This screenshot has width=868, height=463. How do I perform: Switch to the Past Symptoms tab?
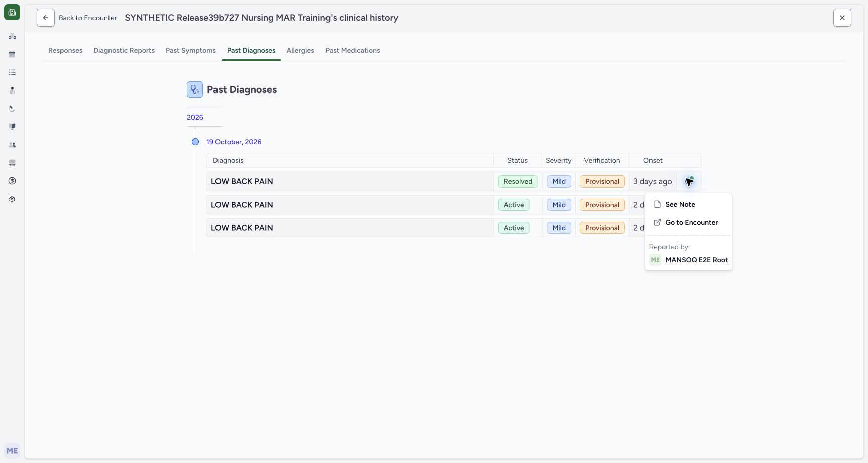click(191, 50)
